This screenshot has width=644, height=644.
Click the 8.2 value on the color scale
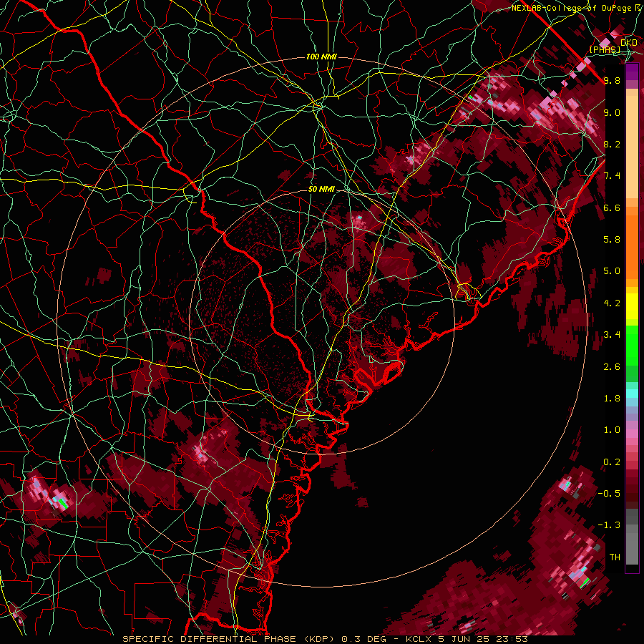612,144
